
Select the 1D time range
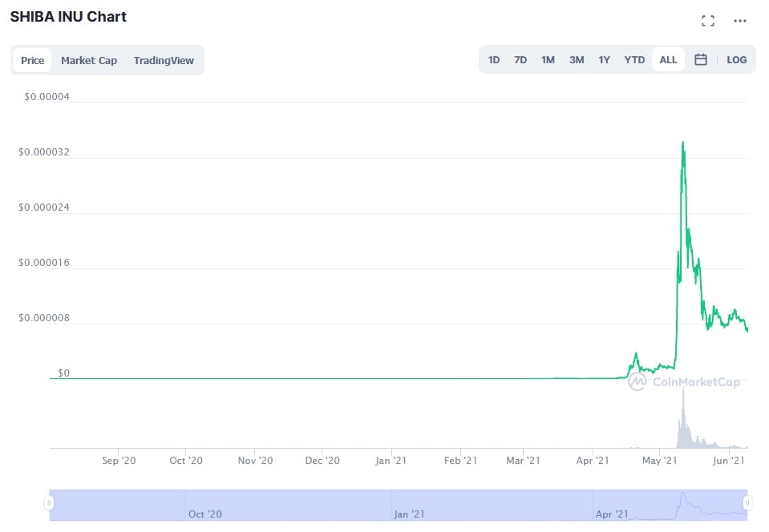[494, 60]
